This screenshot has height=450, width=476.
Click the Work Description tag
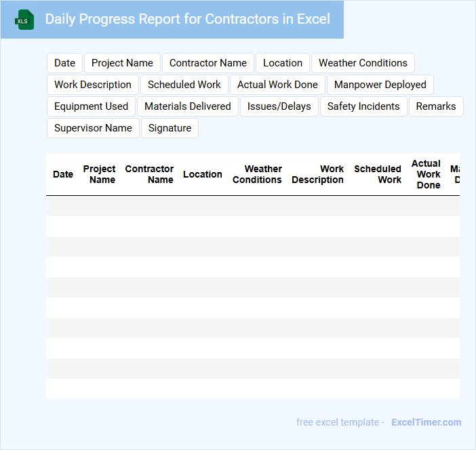(93, 85)
